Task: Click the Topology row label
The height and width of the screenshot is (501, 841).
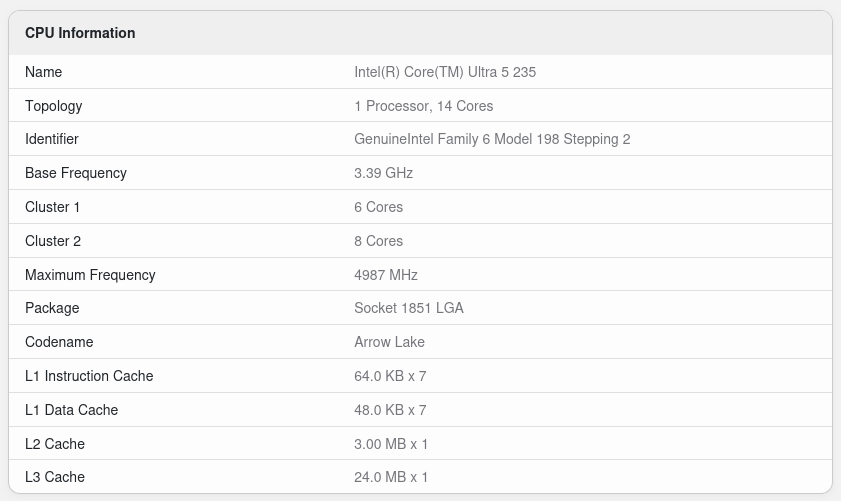Action: (54, 106)
